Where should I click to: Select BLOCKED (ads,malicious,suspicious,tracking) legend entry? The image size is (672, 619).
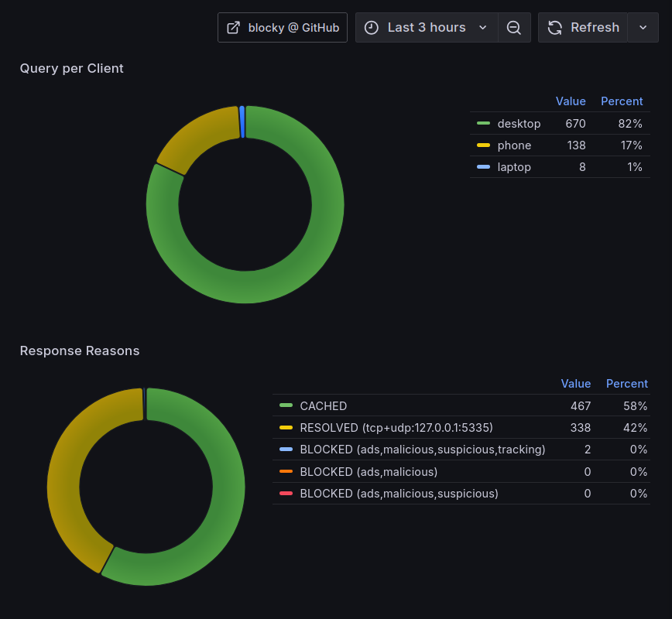pos(422,450)
